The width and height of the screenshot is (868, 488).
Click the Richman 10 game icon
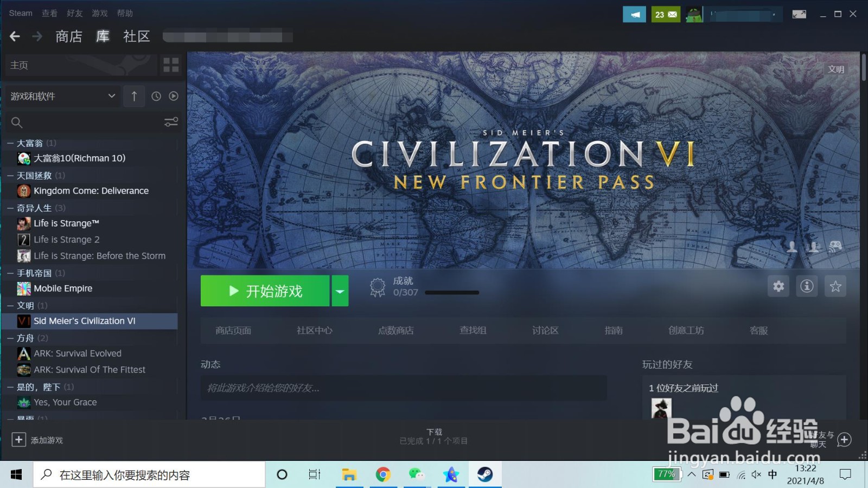tap(24, 158)
